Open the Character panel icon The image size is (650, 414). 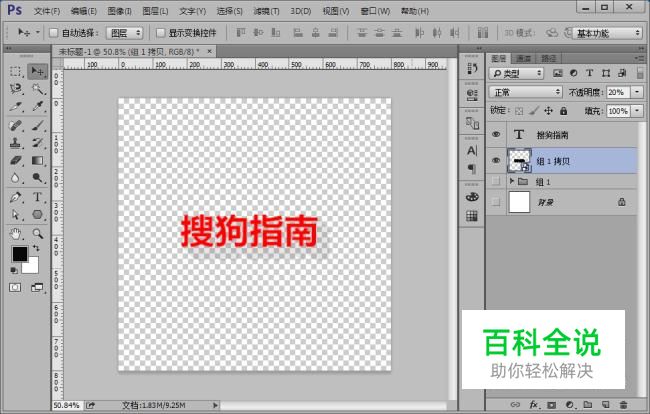(472, 150)
